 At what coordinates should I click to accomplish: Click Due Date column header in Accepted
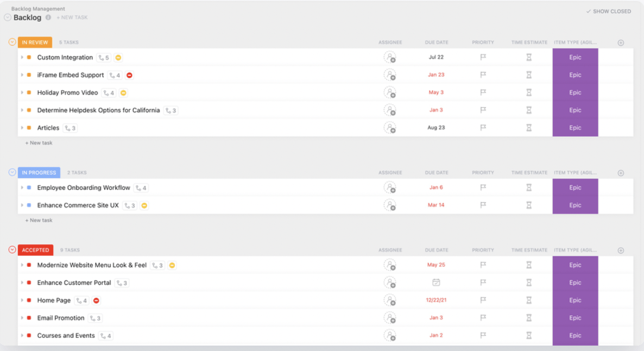437,250
